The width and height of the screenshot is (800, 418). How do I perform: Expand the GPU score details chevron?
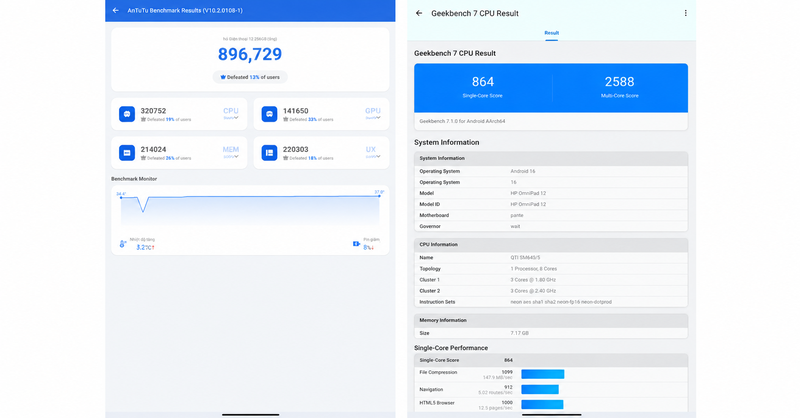(378, 118)
